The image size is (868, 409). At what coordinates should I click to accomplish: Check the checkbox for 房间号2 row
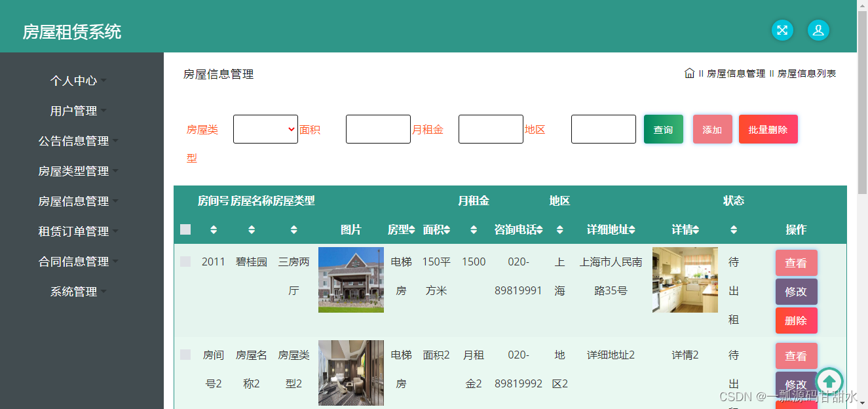(185, 355)
